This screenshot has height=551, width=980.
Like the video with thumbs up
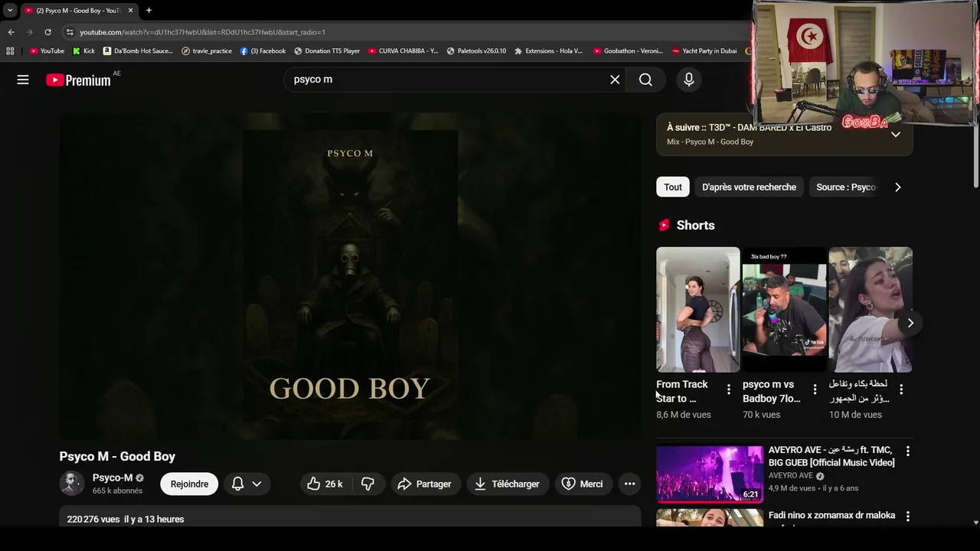click(325, 484)
